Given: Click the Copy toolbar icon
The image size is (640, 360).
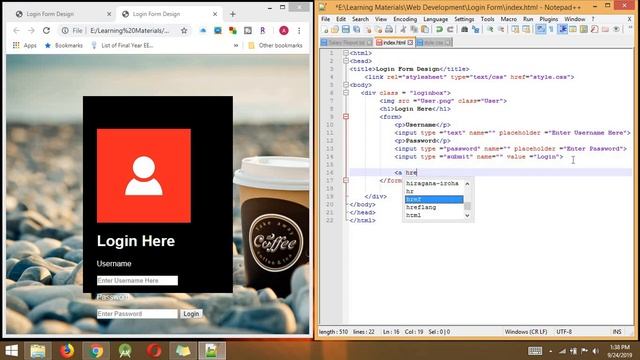Looking at the screenshot, I should (x=414, y=29).
